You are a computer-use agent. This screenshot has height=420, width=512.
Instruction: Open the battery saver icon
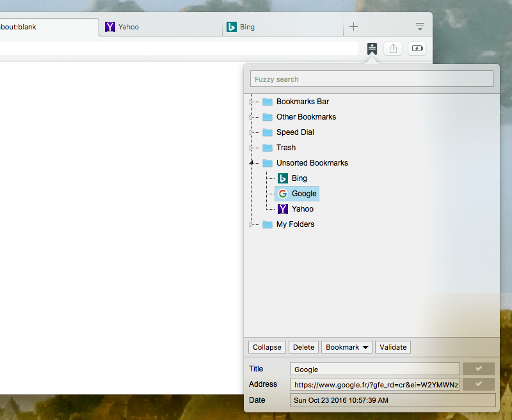pos(417,48)
